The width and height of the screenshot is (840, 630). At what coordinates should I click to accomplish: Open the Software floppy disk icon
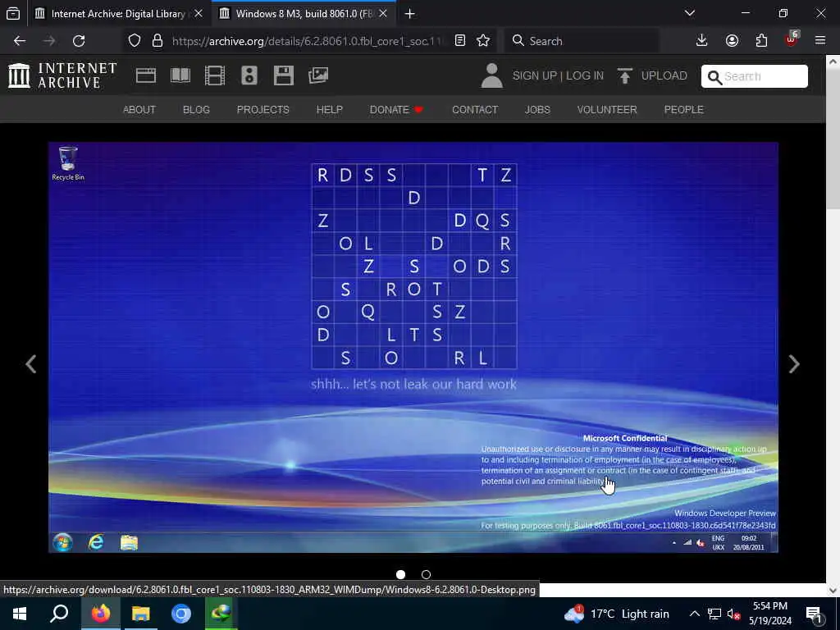point(283,75)
